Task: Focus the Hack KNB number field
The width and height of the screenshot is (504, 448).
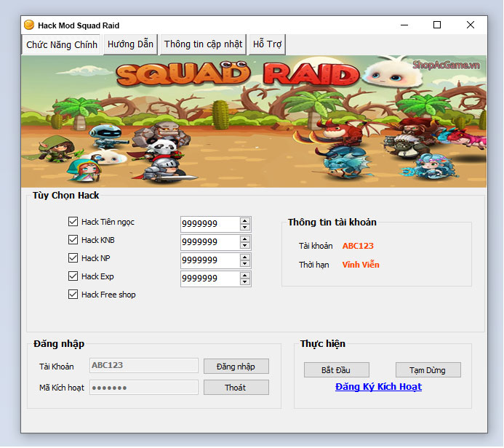Action: pos(210,242)
